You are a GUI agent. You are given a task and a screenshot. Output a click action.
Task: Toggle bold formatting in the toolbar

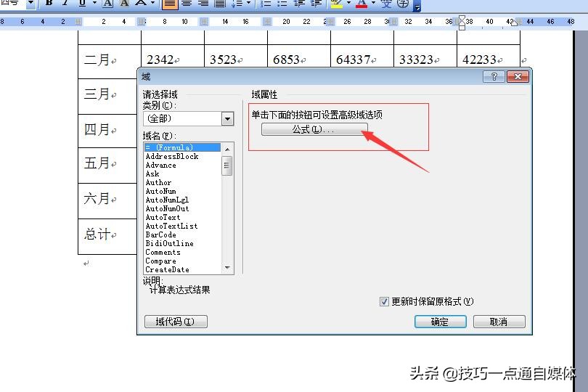(49, 3)
